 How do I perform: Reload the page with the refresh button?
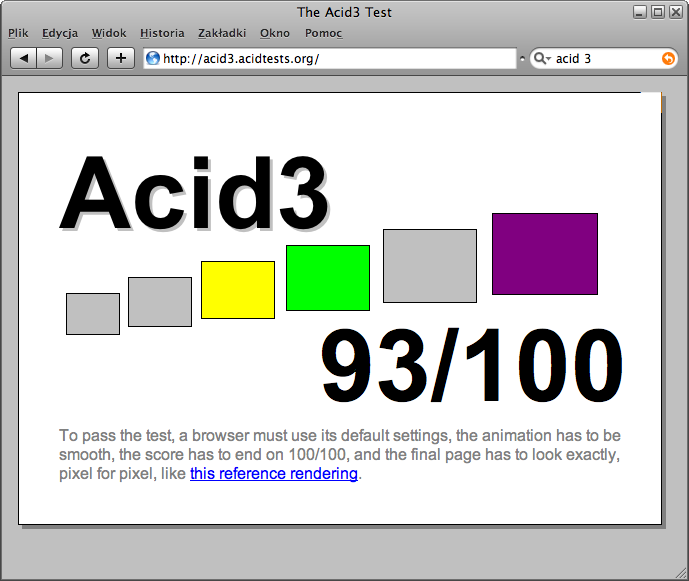85,58
